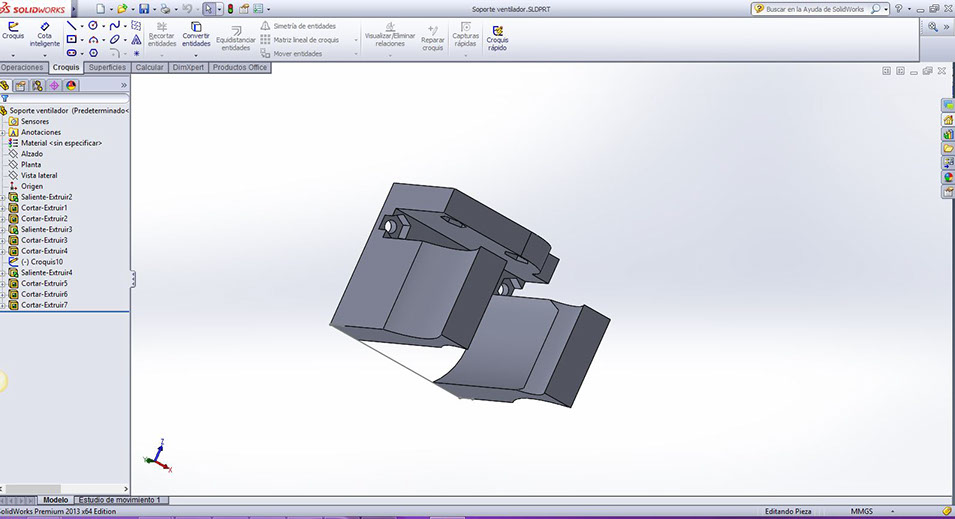
Task: Switch to the Operaciones tab
Action: (23, 68)
